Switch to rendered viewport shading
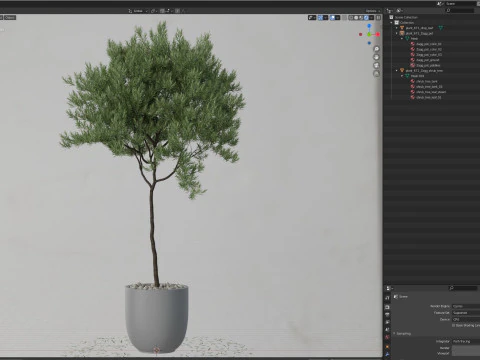 click(x=366, y=18)
